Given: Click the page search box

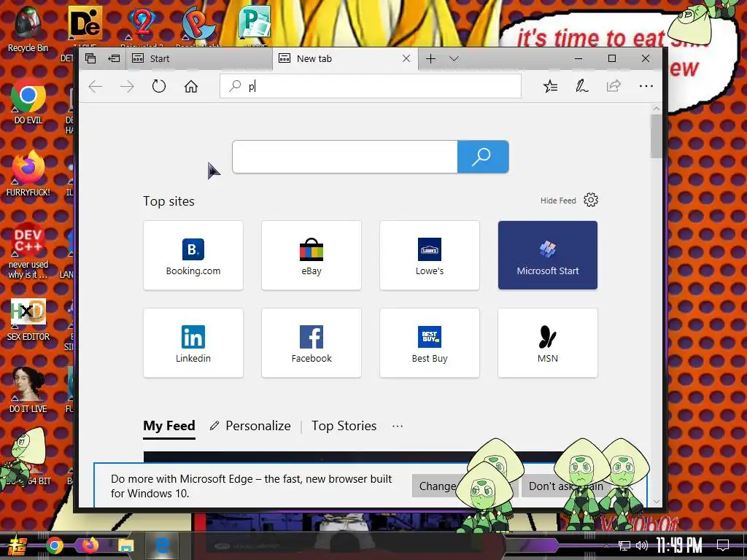Looking at the screenshot, I should click(x=344, y=157).
